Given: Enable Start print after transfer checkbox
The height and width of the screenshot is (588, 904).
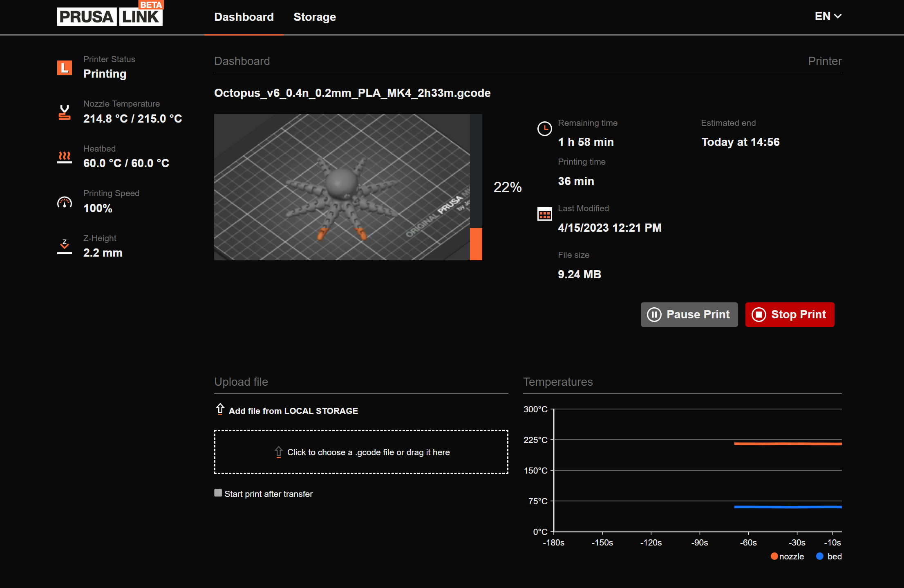Looking at the screenshot, I should coord(218,493).
